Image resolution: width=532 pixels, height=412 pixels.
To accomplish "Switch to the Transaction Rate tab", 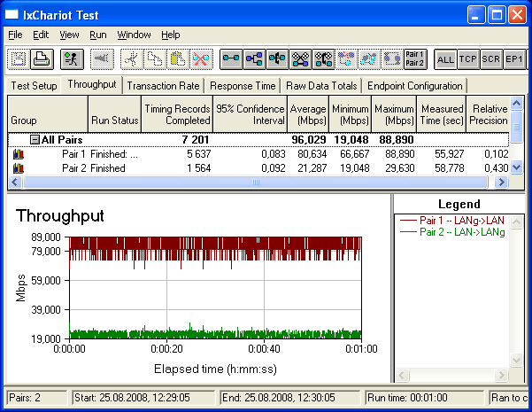I will (x=163, y=86).
